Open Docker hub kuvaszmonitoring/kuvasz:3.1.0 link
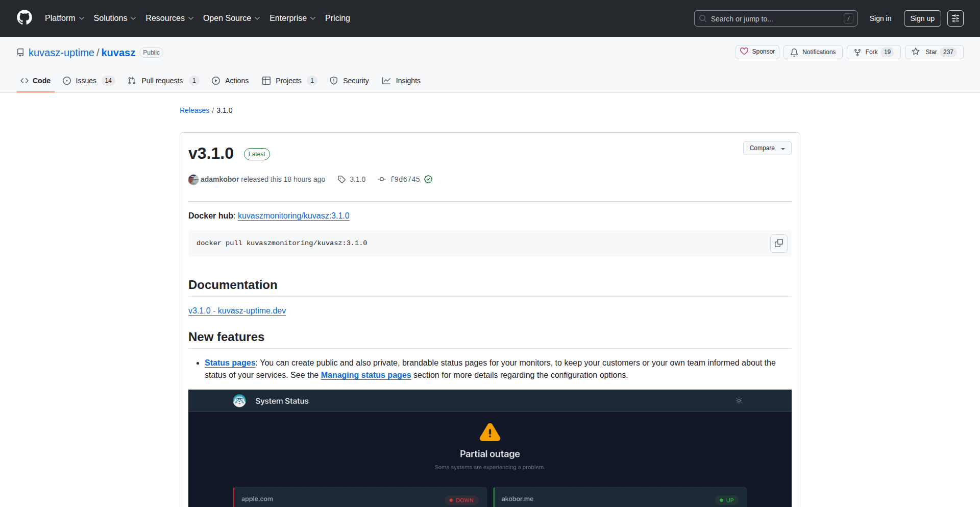Screen dimensions: 980x507 (x=293, y=215)
